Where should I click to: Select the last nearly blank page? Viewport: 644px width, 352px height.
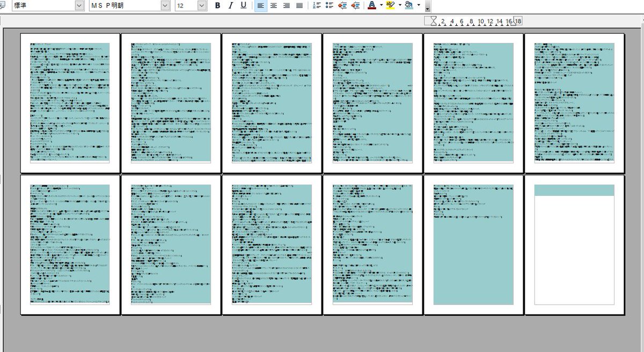(574, 245)
